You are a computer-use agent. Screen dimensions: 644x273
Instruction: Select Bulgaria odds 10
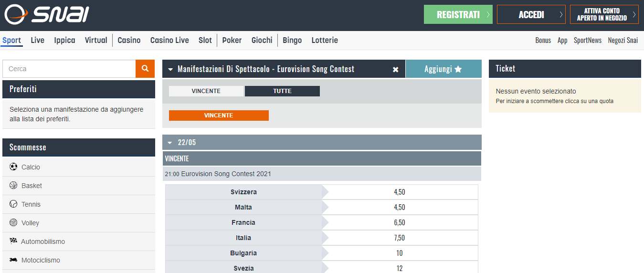tap(400, 253)
